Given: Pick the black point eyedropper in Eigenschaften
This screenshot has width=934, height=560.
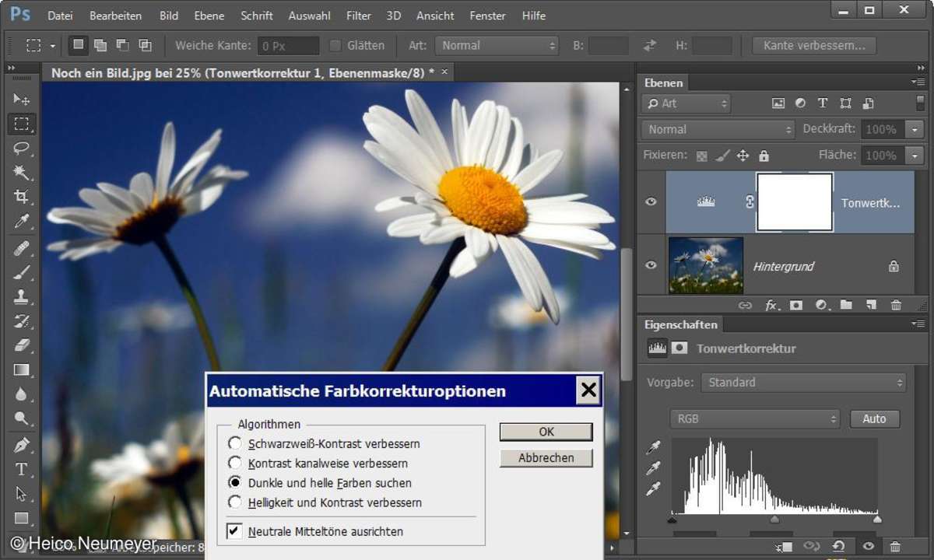Looking at the screenshot, I should tap(653, 448).
